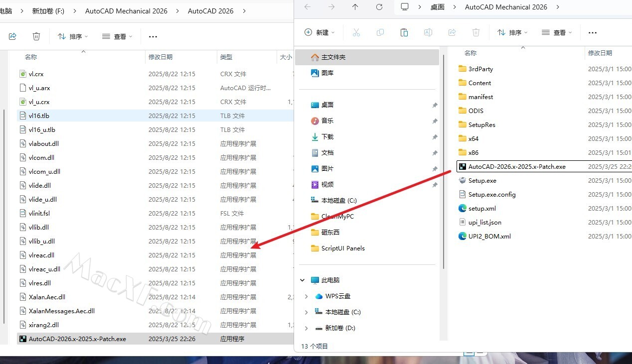
Task: Click the Paste clipboard icon
Action: (x=404, y=32)
